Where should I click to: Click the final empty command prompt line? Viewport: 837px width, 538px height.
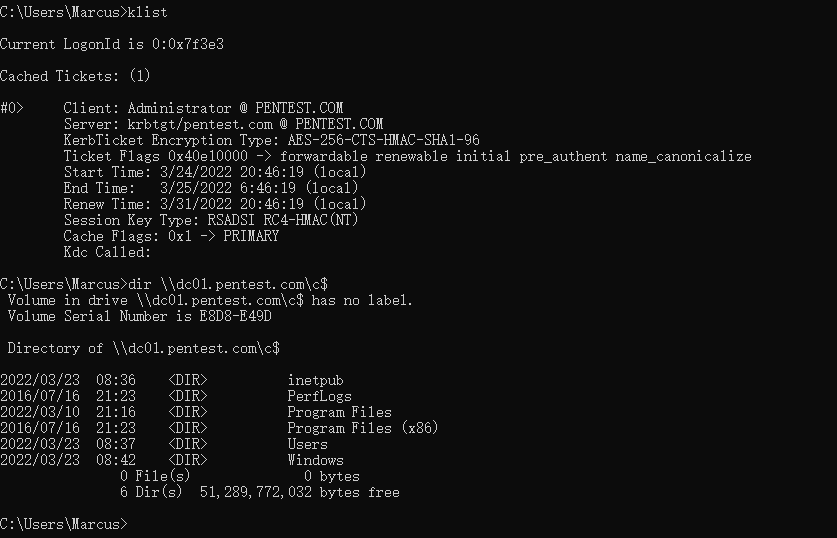(64, 525)
